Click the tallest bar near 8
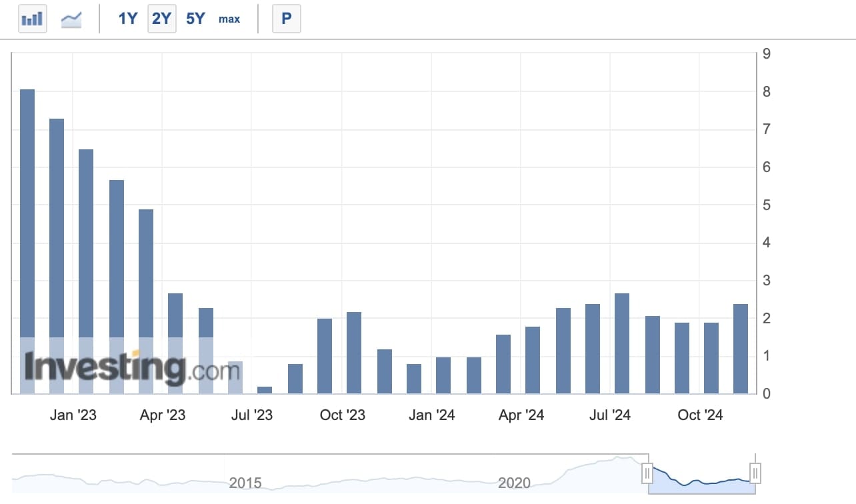Image resolution: width=856 pixels, height=504 pixels. [x=27, y=241]
